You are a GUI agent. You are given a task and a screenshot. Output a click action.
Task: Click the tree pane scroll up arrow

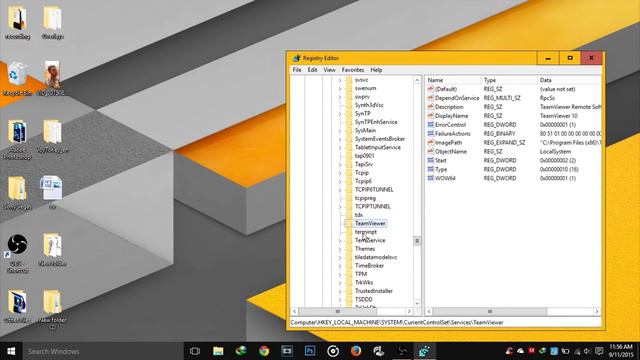(417, 80)
